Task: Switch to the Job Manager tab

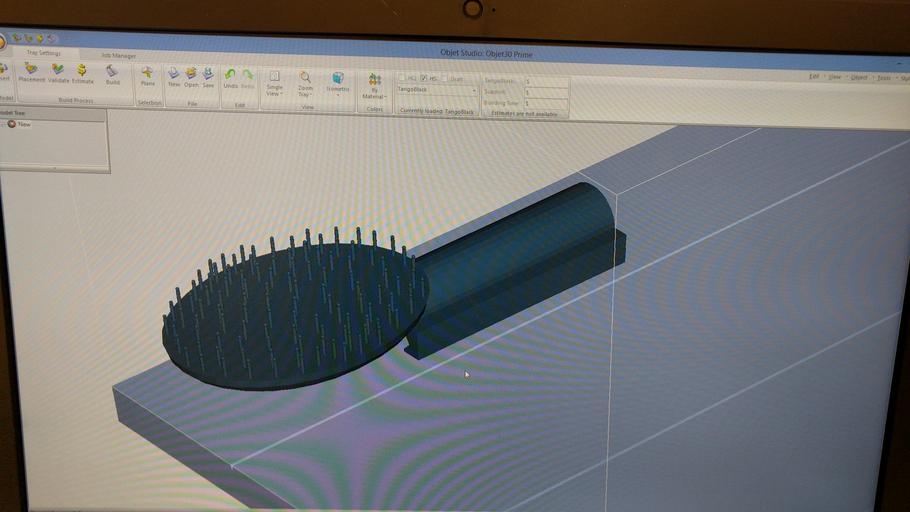Action: pyautogui.click(x=119, y=55)
